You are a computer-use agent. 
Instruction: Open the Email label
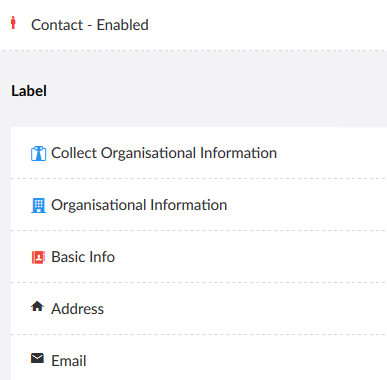[69, 361]
